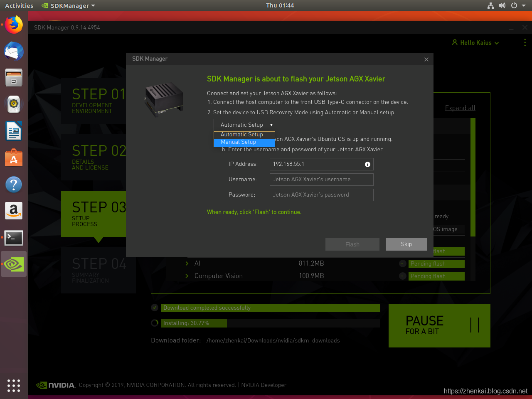Screen dimensions: 532x399
Task: Click the IP Address field
Action: (x=322, y=164)
